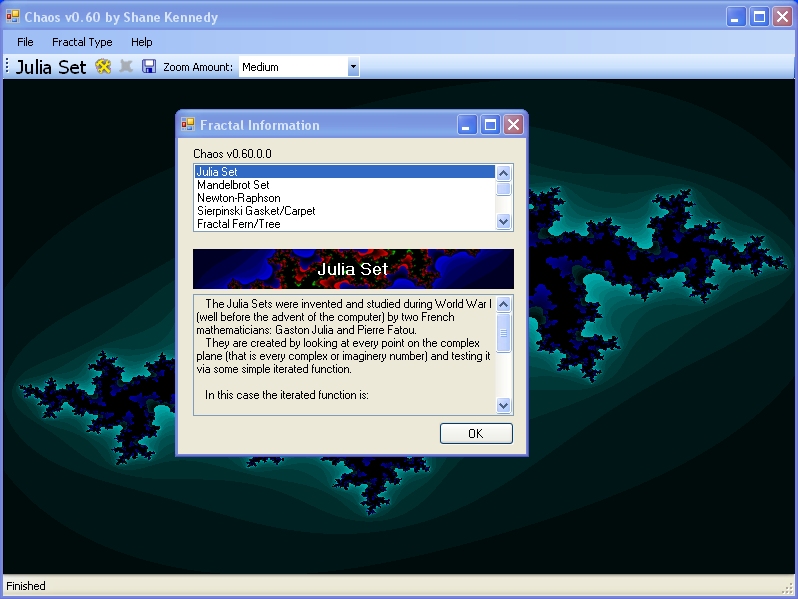This screenshot has height=599, width=798.
Task: Select Sierpinski Gasket/Carpet in the list
Action: point(345,211)
